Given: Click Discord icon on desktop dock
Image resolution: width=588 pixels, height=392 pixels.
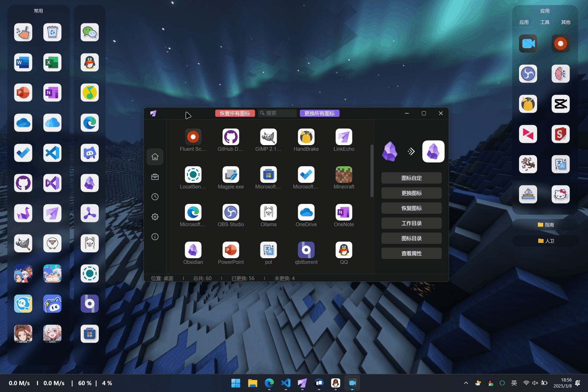Looking at the screenshot, I should (90, 153).
